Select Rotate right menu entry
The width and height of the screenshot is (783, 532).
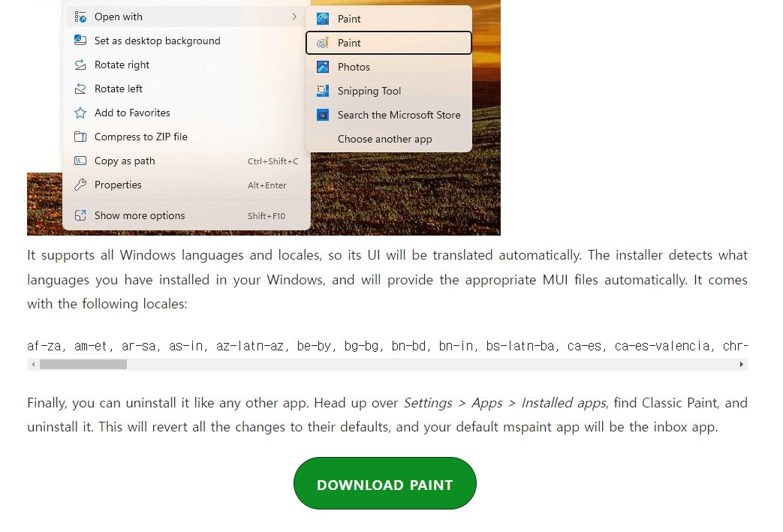[x=186, y=65]
